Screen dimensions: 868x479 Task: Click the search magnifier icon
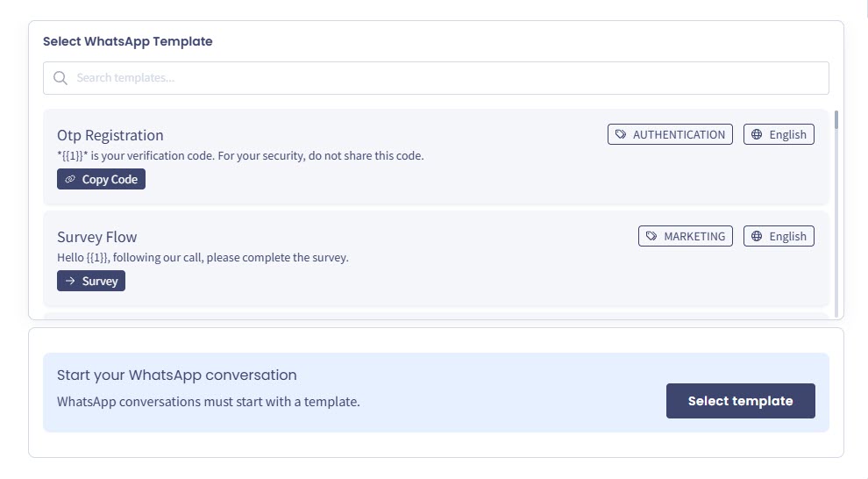[x=60, y=78]
